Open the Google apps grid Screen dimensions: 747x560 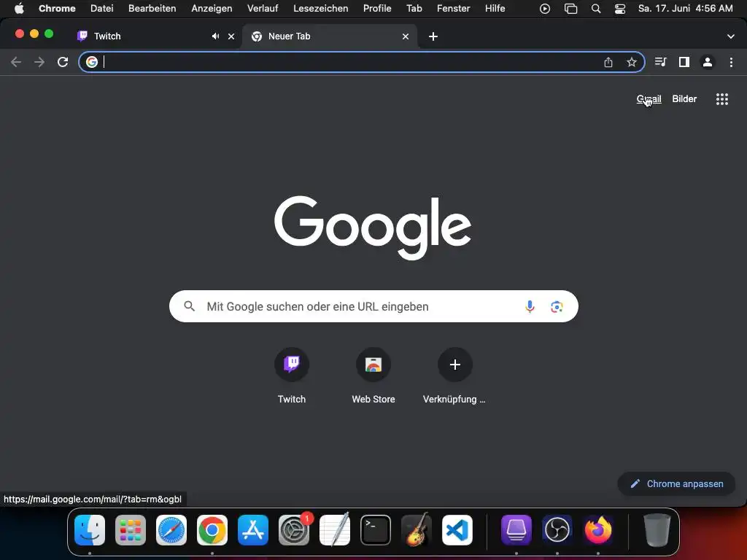click(722, 99)
